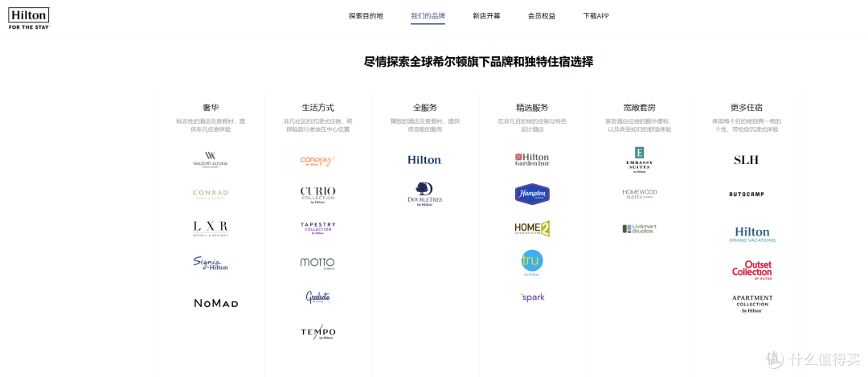868x377 pixels.
Task: Open the Tru by Hilton logo
Action: click(x=532, y=263)
